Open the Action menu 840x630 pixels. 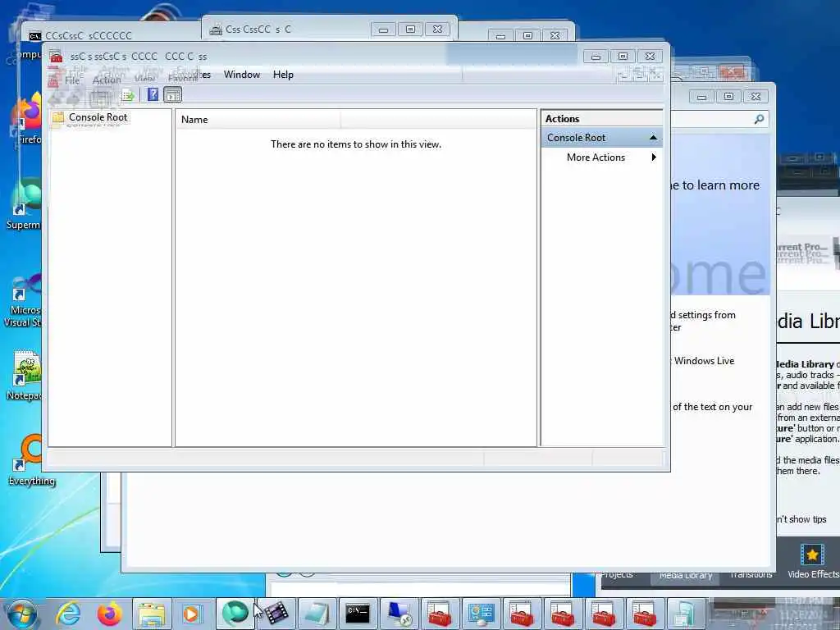pos(107,80)
